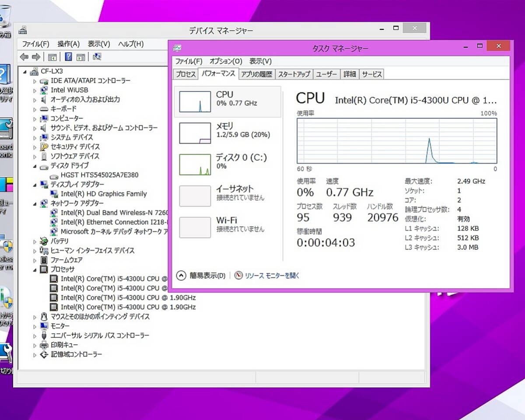
Task: Click the keyboard category icon
Action: [x=44, y=109]
